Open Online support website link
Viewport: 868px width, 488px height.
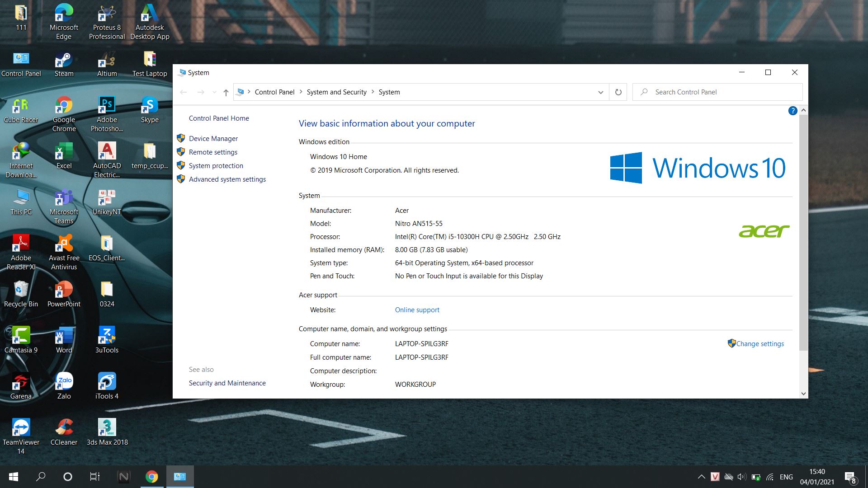click(x=417, y=310)
